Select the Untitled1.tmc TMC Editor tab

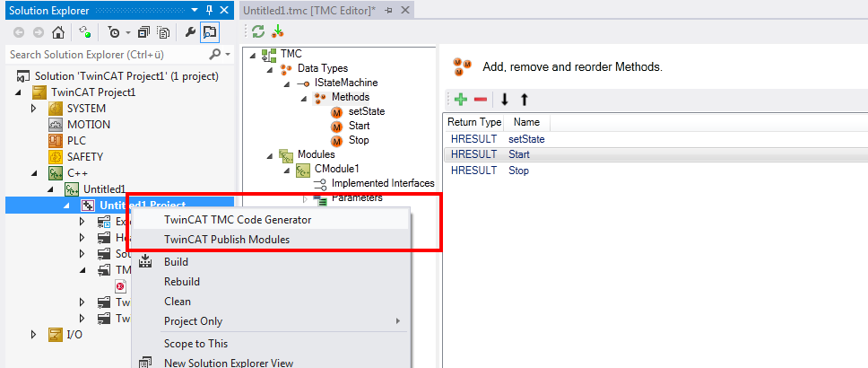309,10
